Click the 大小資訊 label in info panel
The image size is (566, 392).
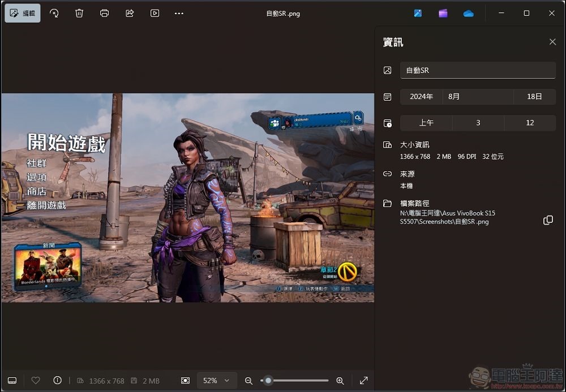click(415, 145)
